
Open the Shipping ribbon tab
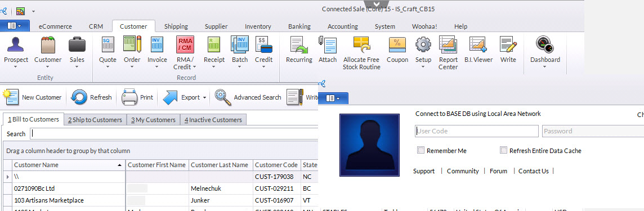[176, 26]
